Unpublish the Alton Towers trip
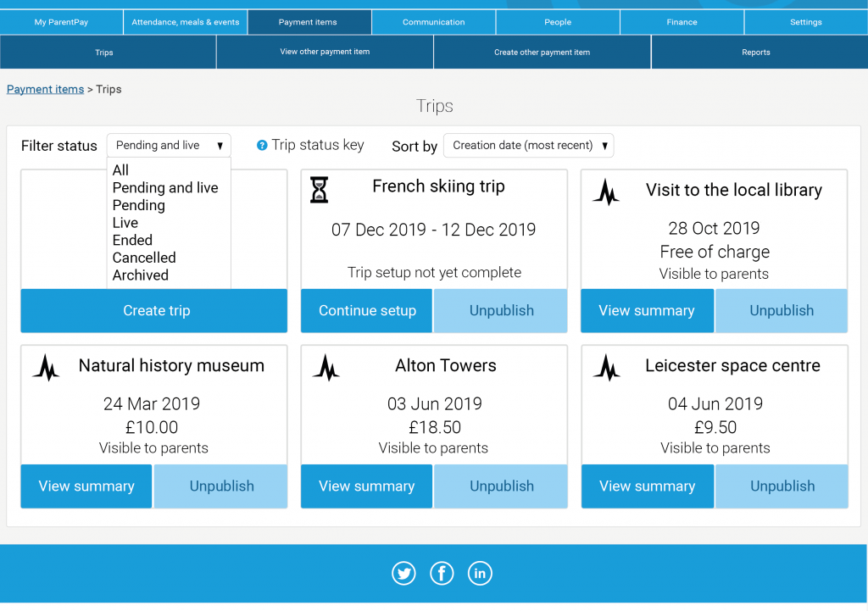 [501, 486]
